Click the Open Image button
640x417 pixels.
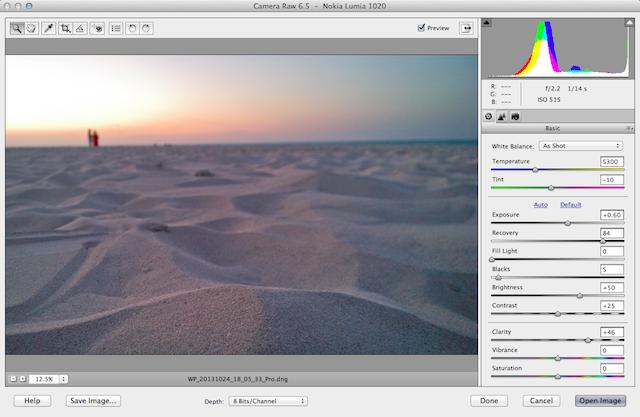600,401
